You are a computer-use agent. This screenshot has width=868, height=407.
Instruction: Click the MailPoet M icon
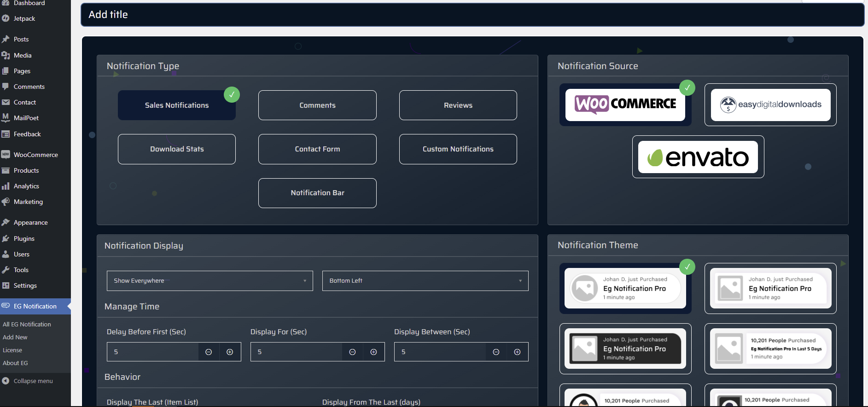point(6,118)
